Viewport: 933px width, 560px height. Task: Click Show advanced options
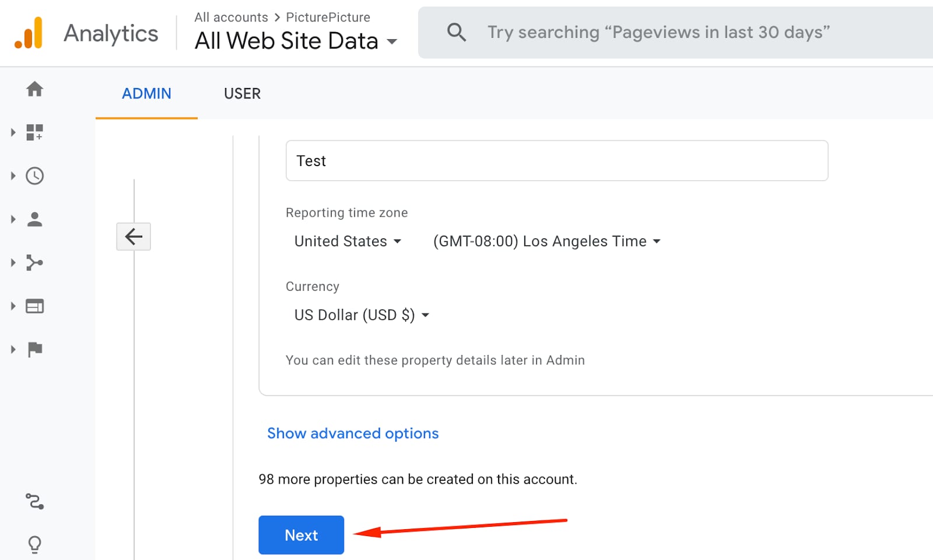click(352, 433)
